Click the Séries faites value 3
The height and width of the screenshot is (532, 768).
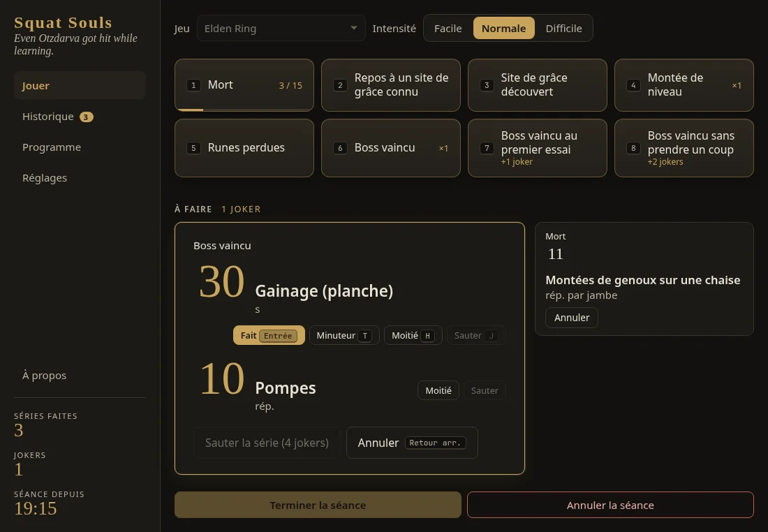tap(19, 430)
